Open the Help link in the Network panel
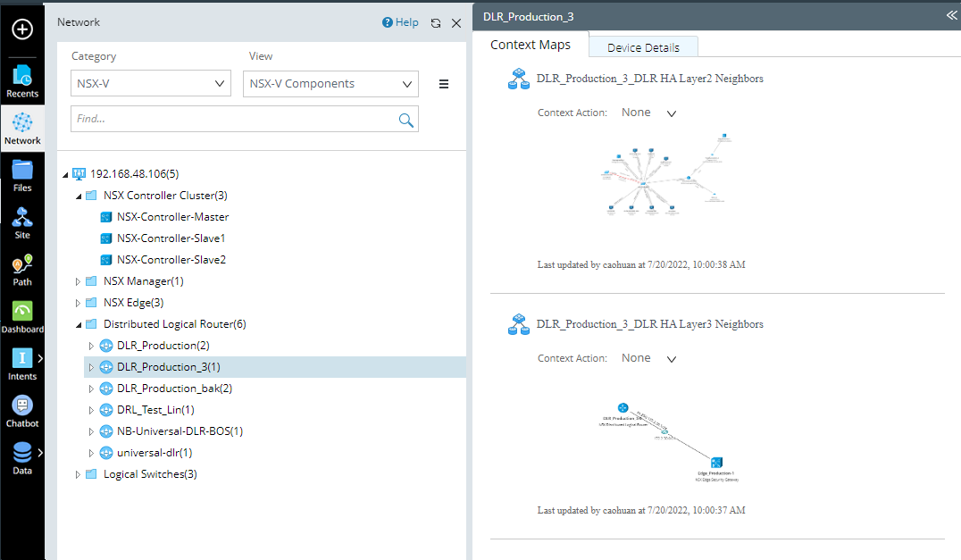This screenshot has height=560, width=961. coord(400,22)
